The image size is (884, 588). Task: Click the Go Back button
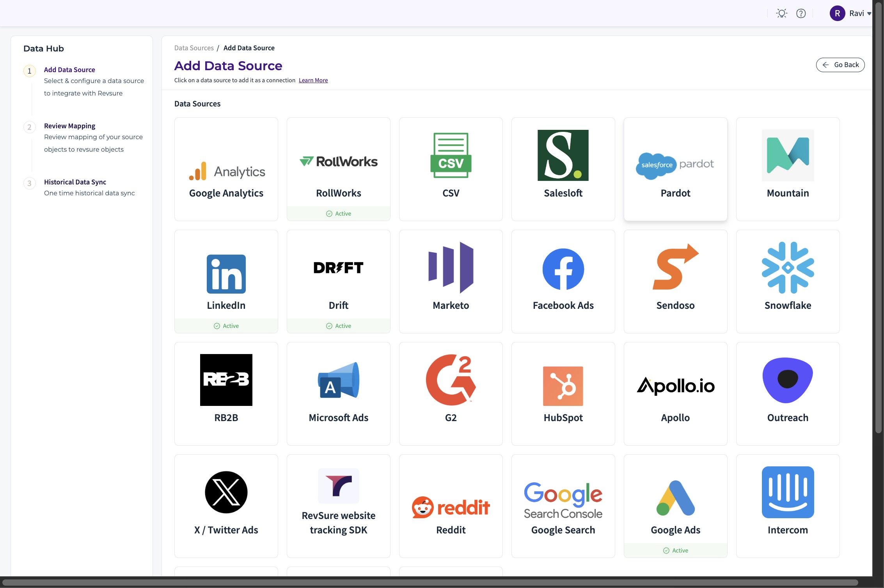840,65
